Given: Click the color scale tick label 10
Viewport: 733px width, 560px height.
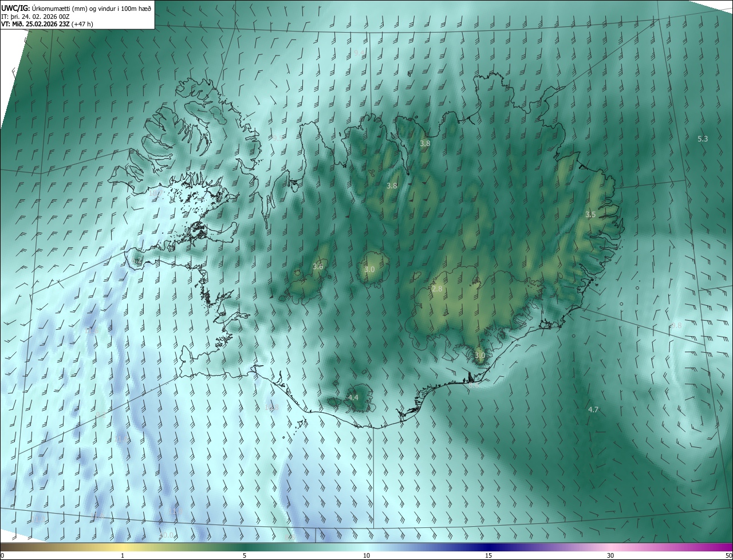Looking at the screenshot, I should pos(366,556).
